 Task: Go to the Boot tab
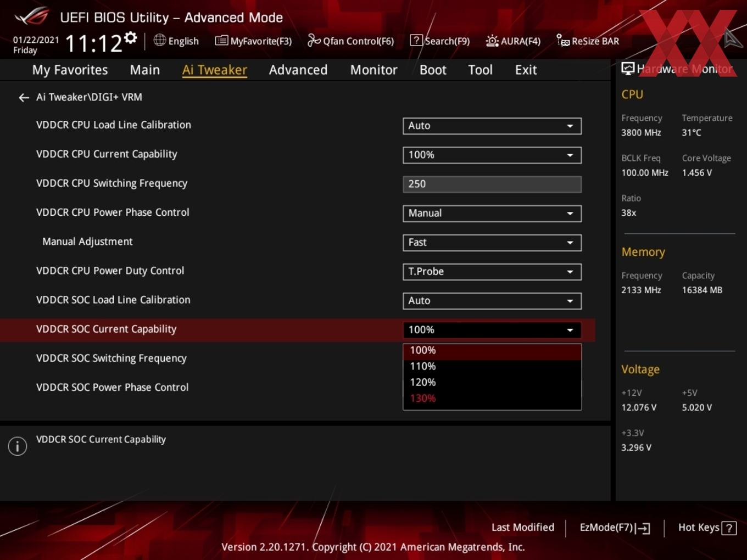click(433, 70)
